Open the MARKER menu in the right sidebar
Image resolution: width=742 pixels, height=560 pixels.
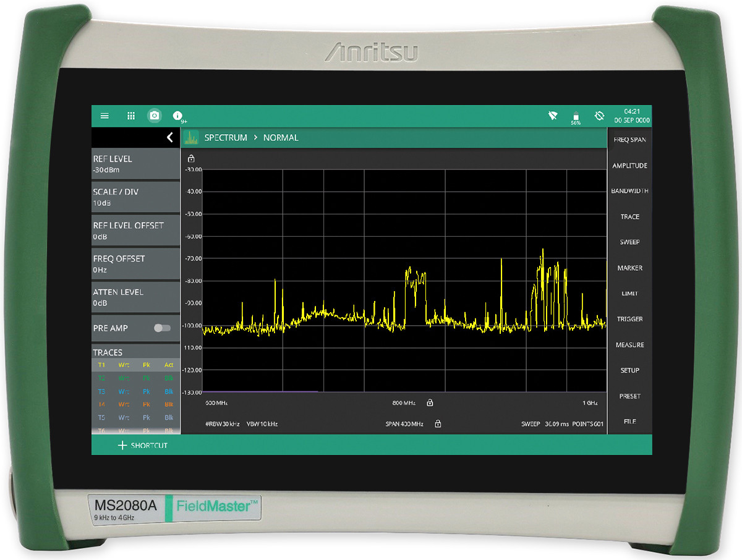[629, 268]
